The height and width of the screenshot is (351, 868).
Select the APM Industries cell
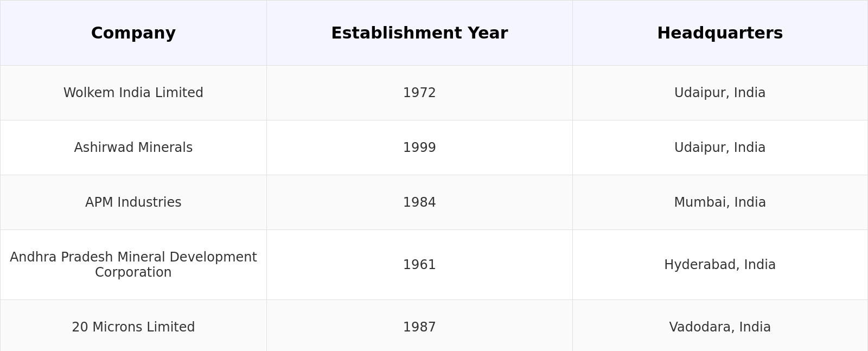pos(133,202)
